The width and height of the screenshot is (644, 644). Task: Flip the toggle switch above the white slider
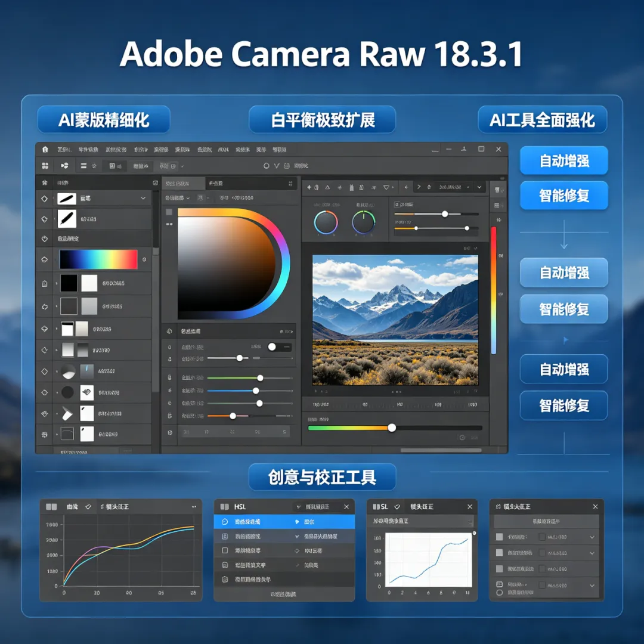click(280, 347)
